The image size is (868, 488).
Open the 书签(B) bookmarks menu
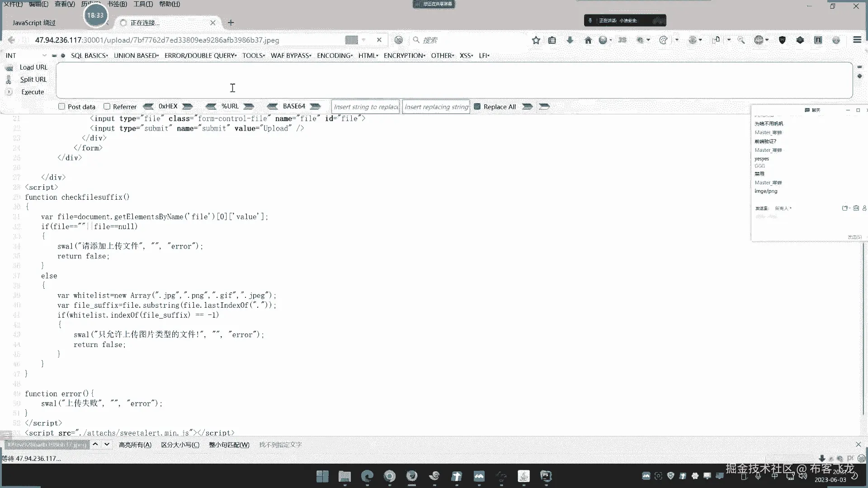(x=117, y=4)
